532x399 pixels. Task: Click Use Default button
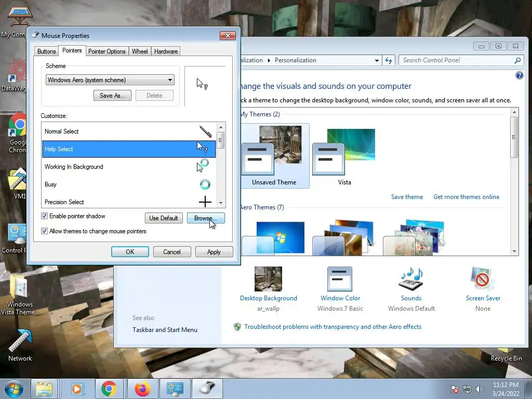(164, 218)
